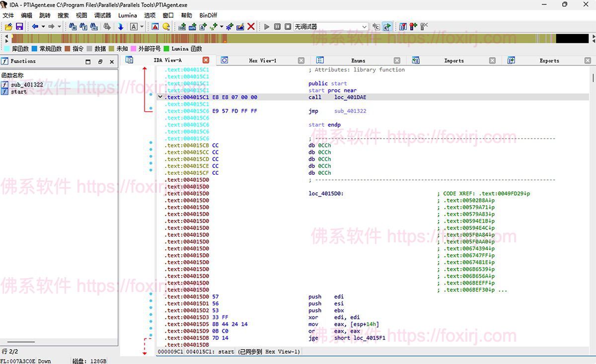The height and width of the screenshot is (364, 596).
Task: Switch to the Hex View-1 tab
Action: point(262,60)
